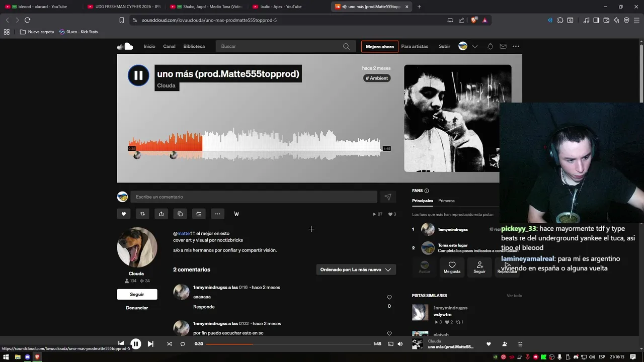
Task: Reload the page in the browser
Action: pyautogui.click(x=27, y=20)
